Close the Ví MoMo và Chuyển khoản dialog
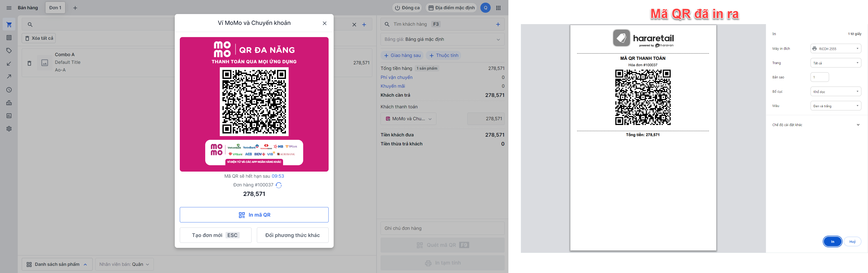 [x=324, y=23]
